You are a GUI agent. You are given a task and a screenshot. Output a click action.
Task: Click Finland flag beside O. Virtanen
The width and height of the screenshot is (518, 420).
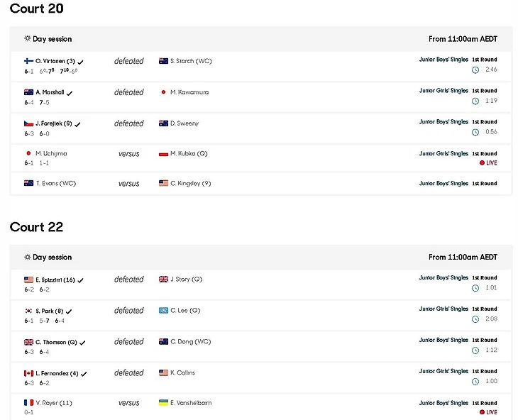click(28, 61)
